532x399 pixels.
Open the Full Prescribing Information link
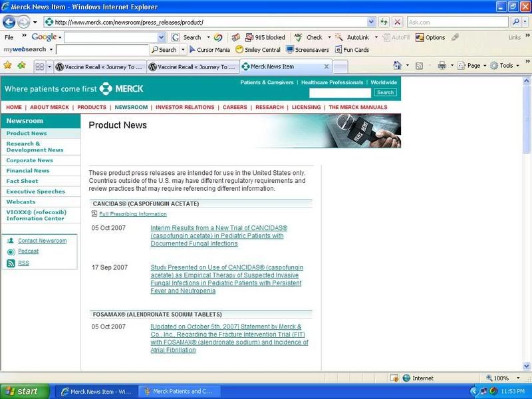coord(133,214)
